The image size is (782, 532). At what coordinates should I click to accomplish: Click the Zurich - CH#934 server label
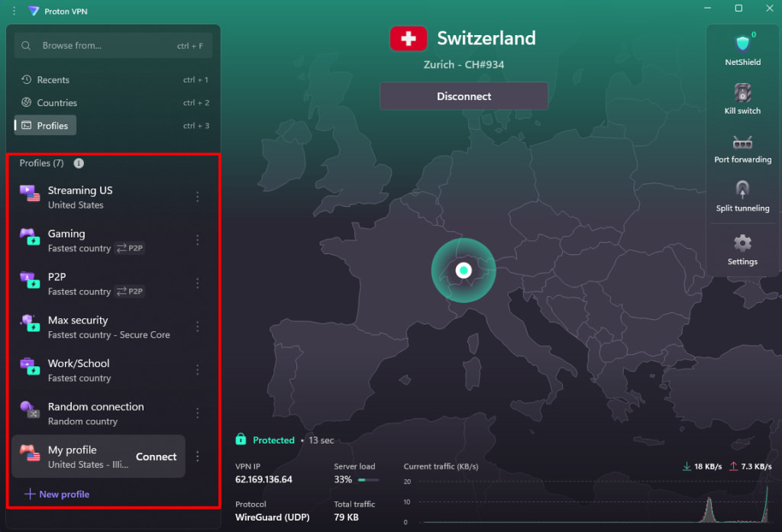point(464,65)
